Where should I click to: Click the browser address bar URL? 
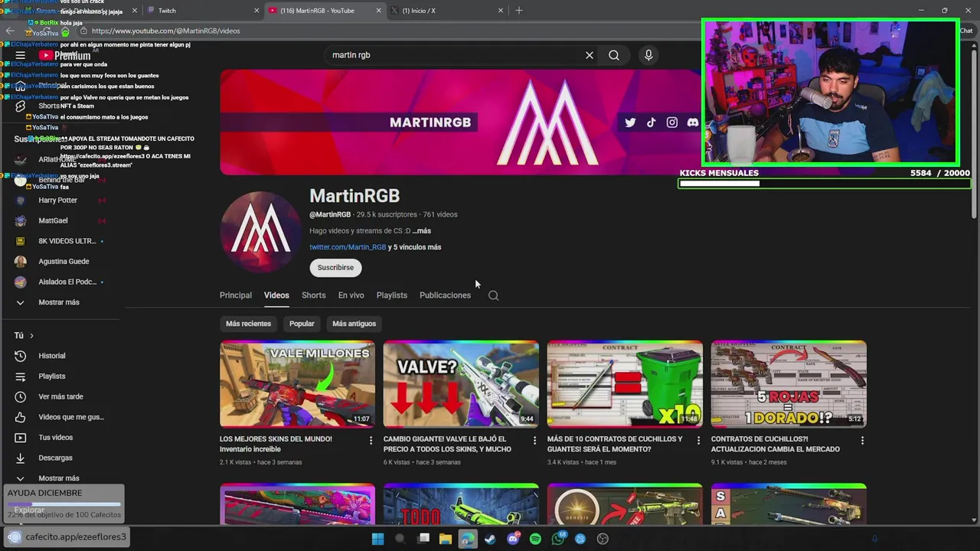click(165, 31)
